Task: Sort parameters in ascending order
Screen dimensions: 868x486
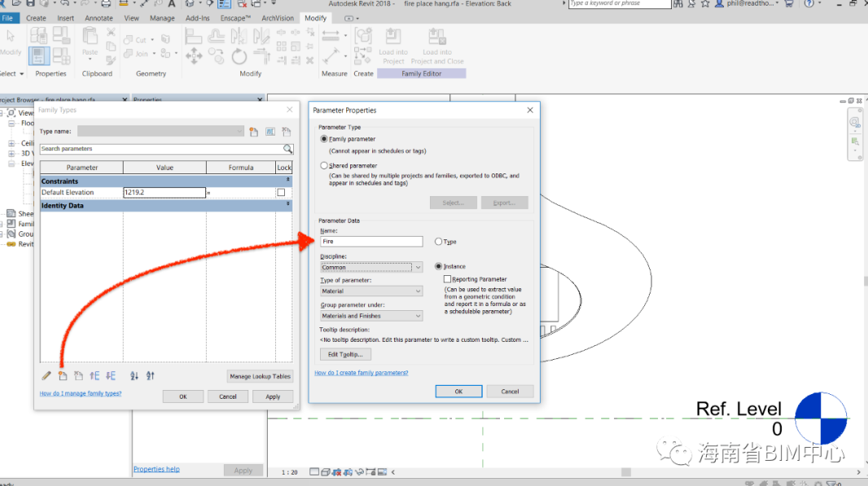Action: [134, 375]
